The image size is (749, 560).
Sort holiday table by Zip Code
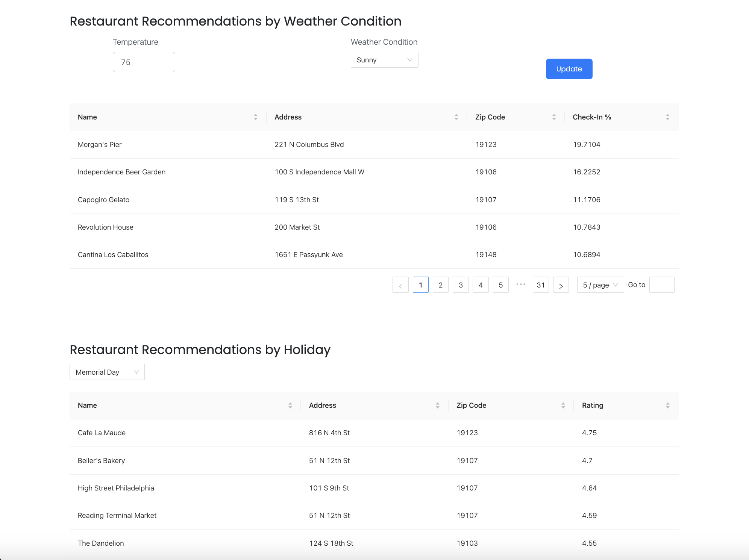563,406
